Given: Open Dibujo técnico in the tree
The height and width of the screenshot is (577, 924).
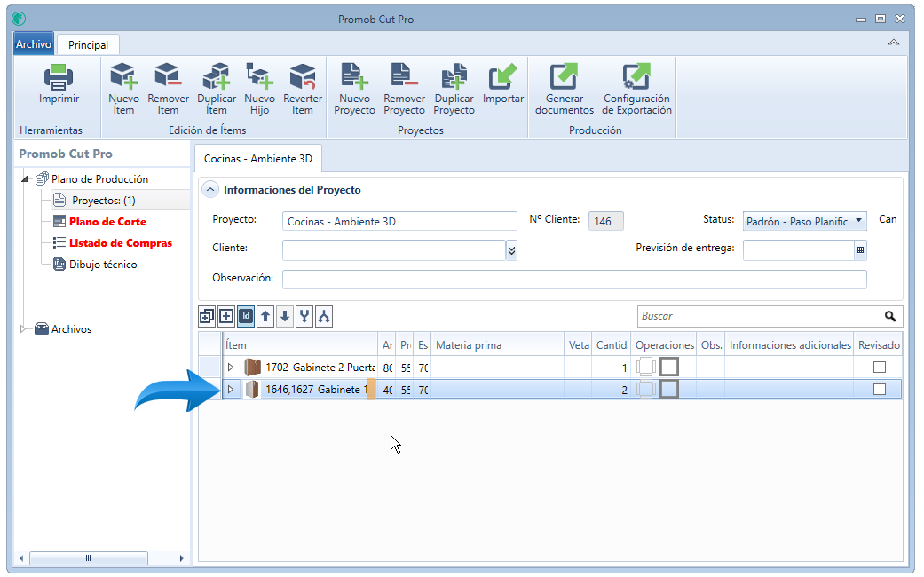Looking at the screenshot, I should click(103, 264).
